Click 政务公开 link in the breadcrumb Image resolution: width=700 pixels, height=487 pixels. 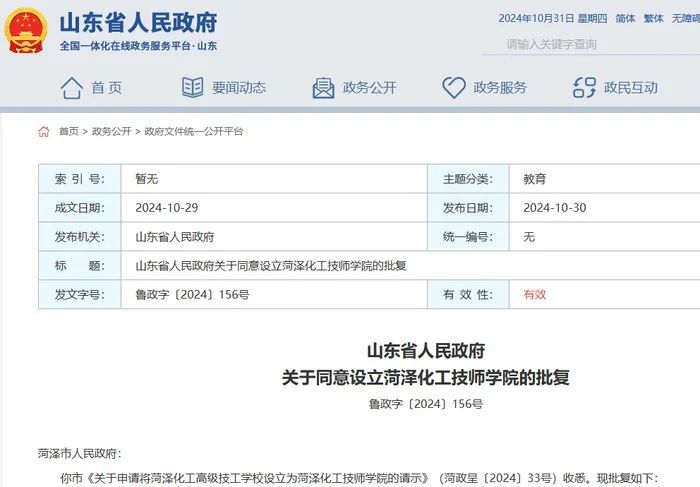click(x=111, y=132)
